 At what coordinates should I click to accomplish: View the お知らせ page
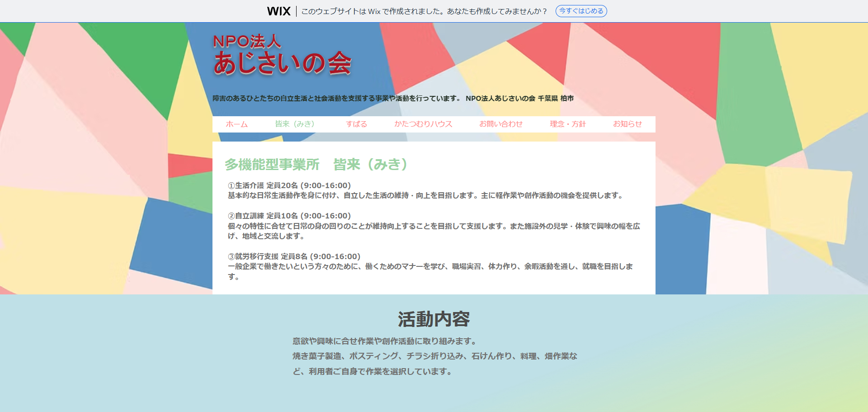(x=627, y=124)
